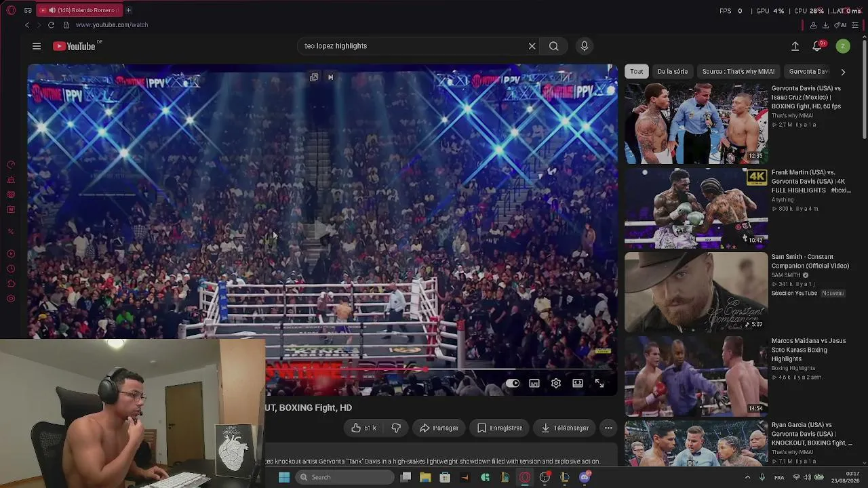
Task: Start voice search with the microphone
Action: [585, 46]
